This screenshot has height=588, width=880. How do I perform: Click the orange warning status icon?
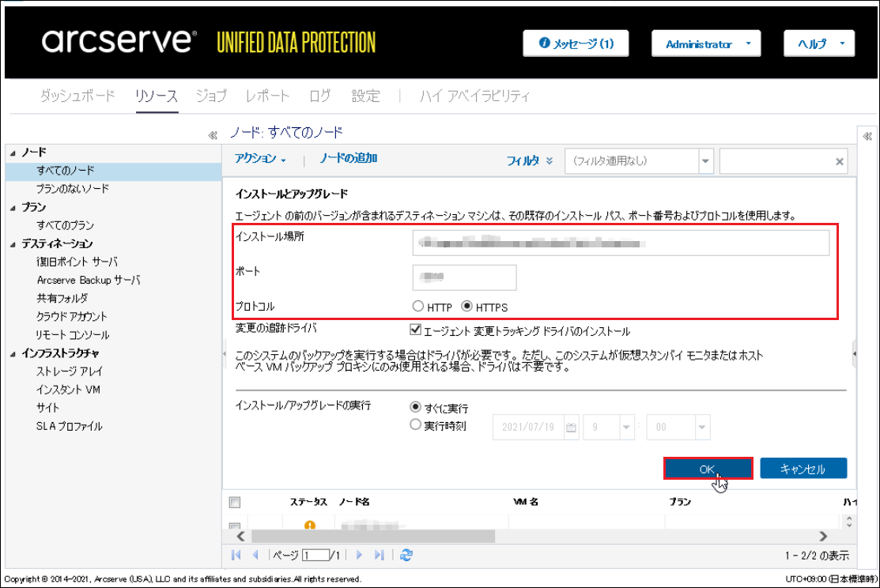pyautogui.click(x=310, y=525)
